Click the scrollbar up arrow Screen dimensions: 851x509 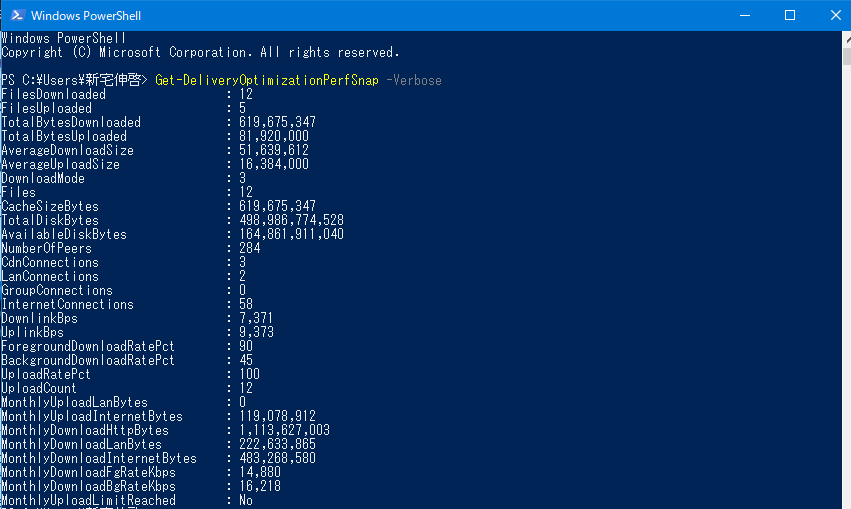pos(847,39)
